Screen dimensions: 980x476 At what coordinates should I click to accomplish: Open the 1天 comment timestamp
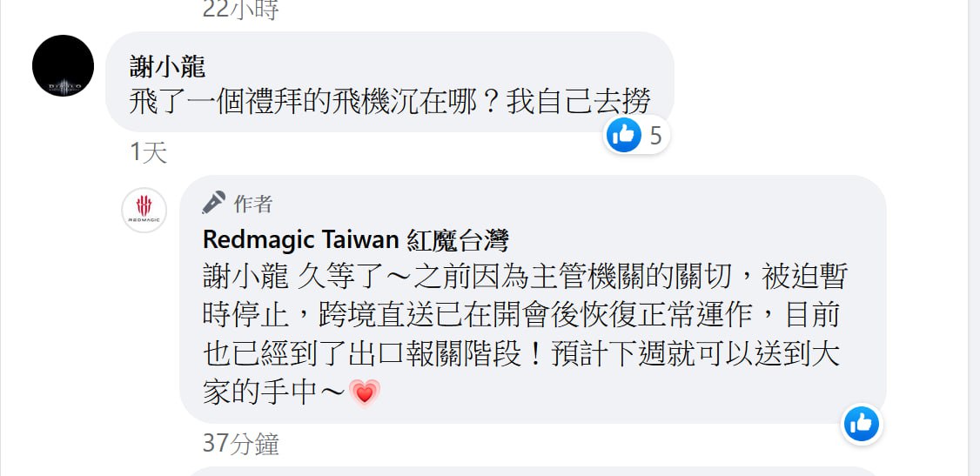(149, 153)
